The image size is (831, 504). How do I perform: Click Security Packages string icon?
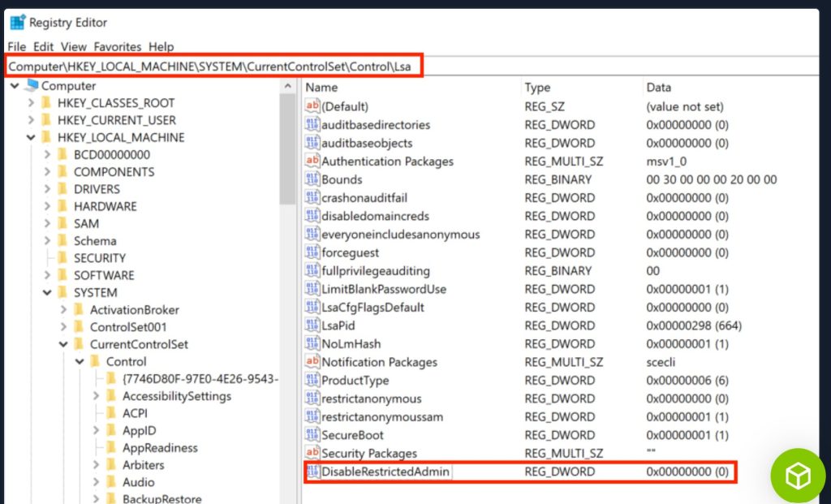point(312,453)
